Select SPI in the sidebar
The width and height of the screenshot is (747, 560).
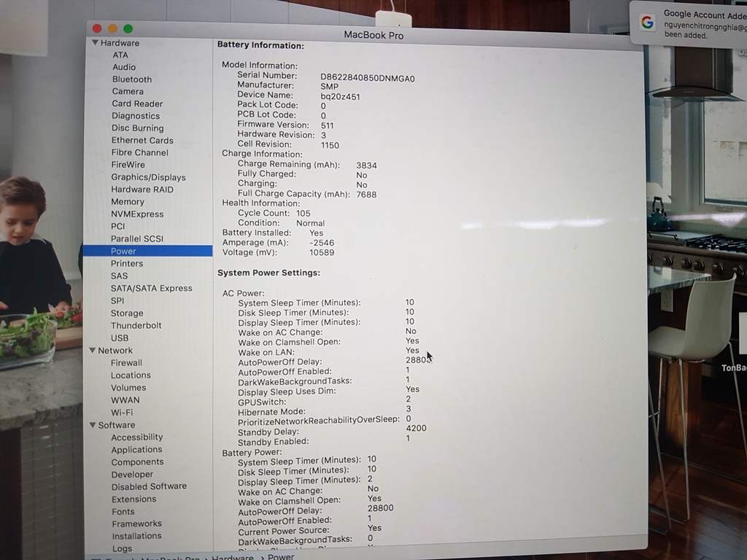117,301
